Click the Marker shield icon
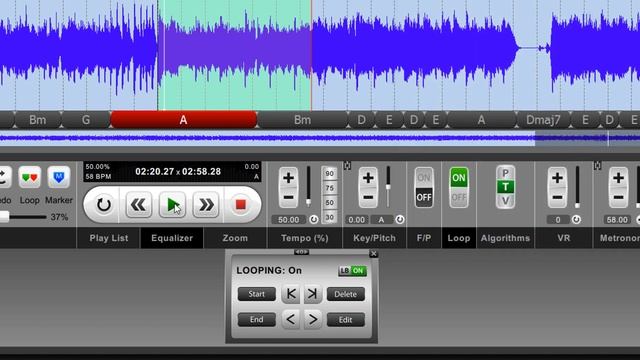Screen dimensions: 640x360 click(59, 178)
